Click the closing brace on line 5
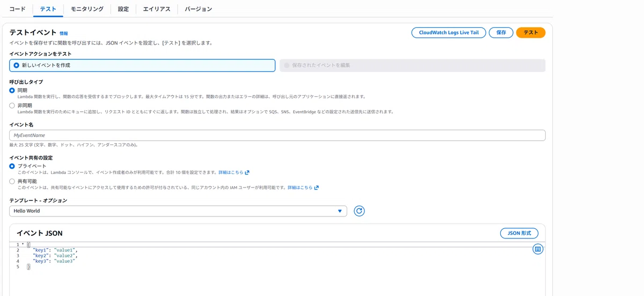 (28, 266)
